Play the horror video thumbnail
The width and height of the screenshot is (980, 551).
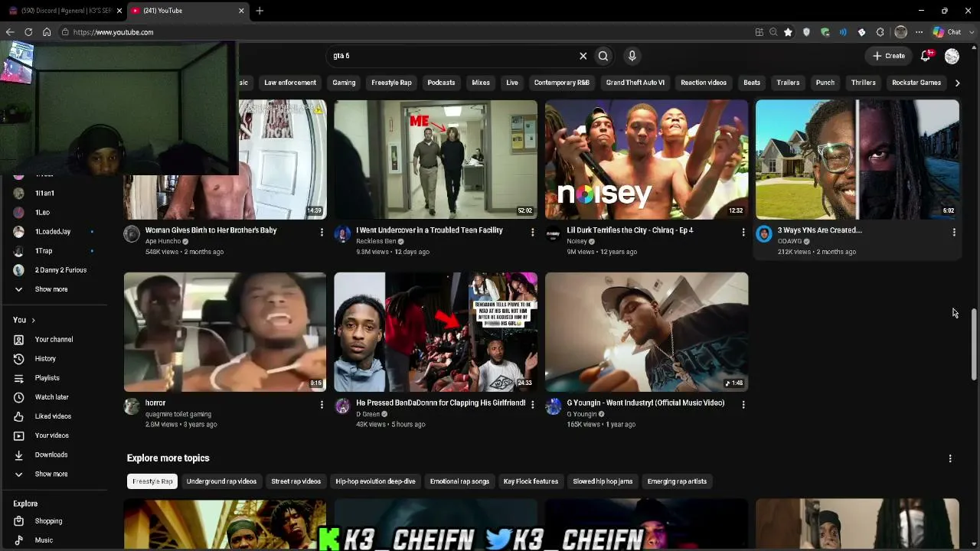225,332
